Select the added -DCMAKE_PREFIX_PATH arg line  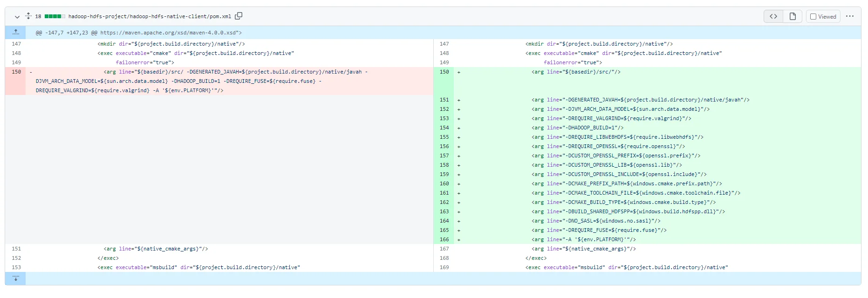point(627,183)
